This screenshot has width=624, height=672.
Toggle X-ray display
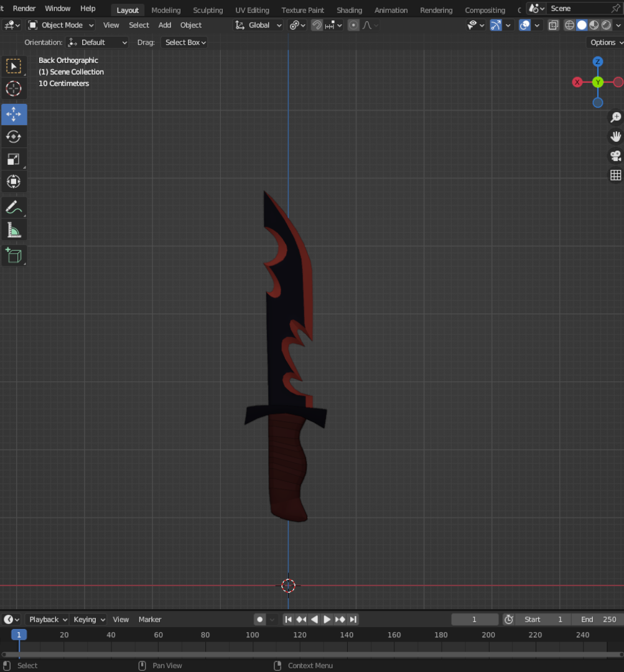coord(553,26)
